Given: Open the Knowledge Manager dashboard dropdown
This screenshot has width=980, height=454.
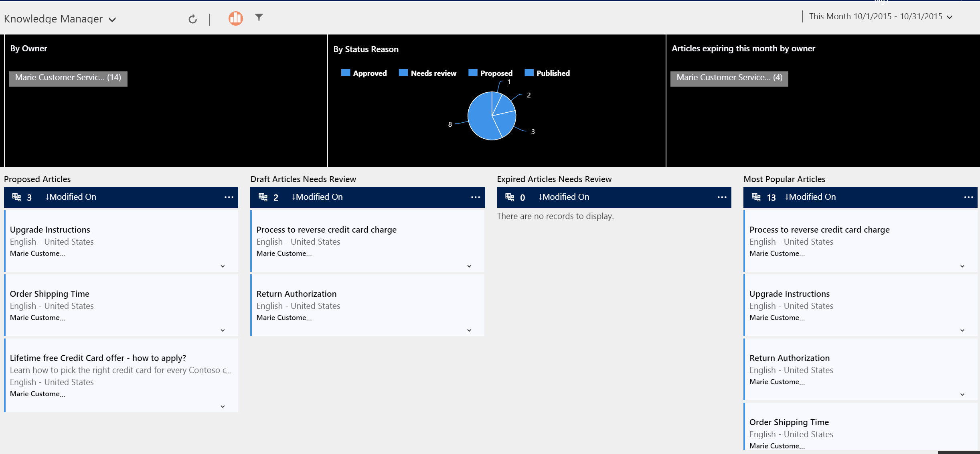Looking at the screenshot, I should (x=113, y=20).
